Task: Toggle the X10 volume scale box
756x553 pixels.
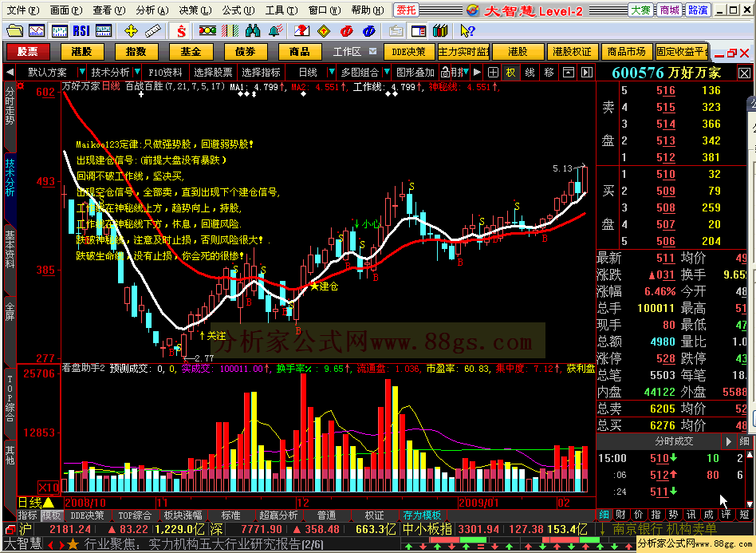Action: pyautogui.click(x=49, y=487)
